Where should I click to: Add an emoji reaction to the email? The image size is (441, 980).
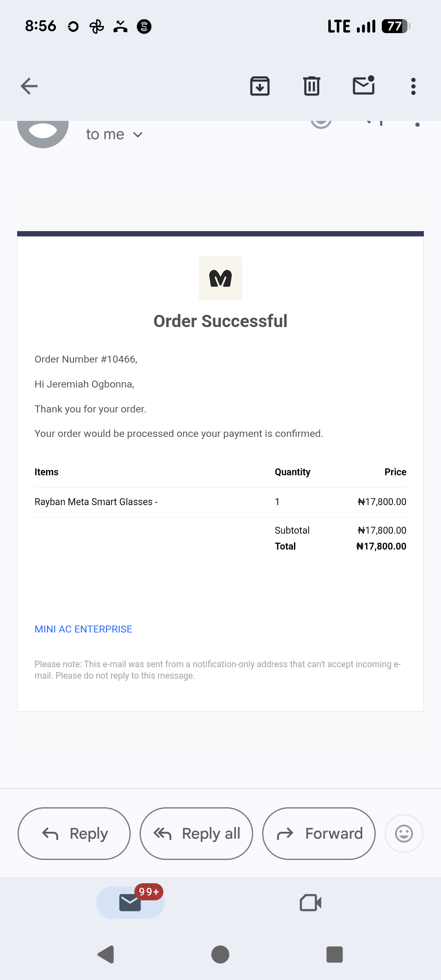pyautogui.click(x=404, y=833)
